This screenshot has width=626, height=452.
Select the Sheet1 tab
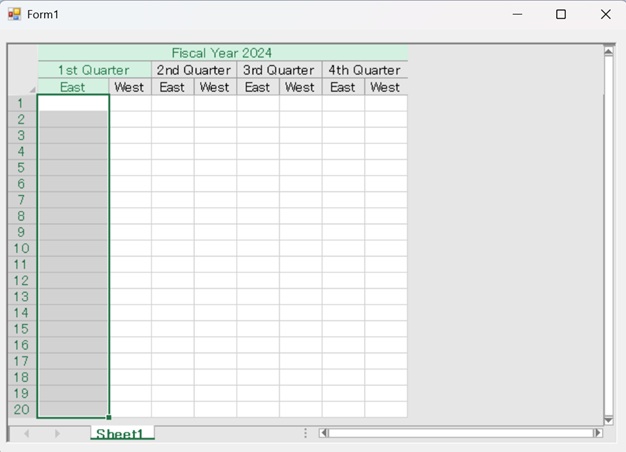[x=122, y=433]
